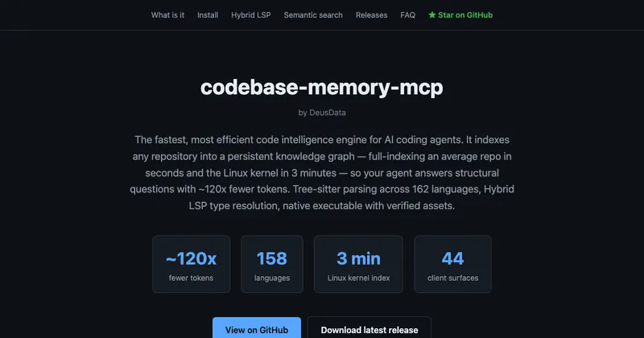Click the description paragraph starting 'The fastest'
Screen dimensions: 644x338
pyautogui.click(x=321, y=172)
